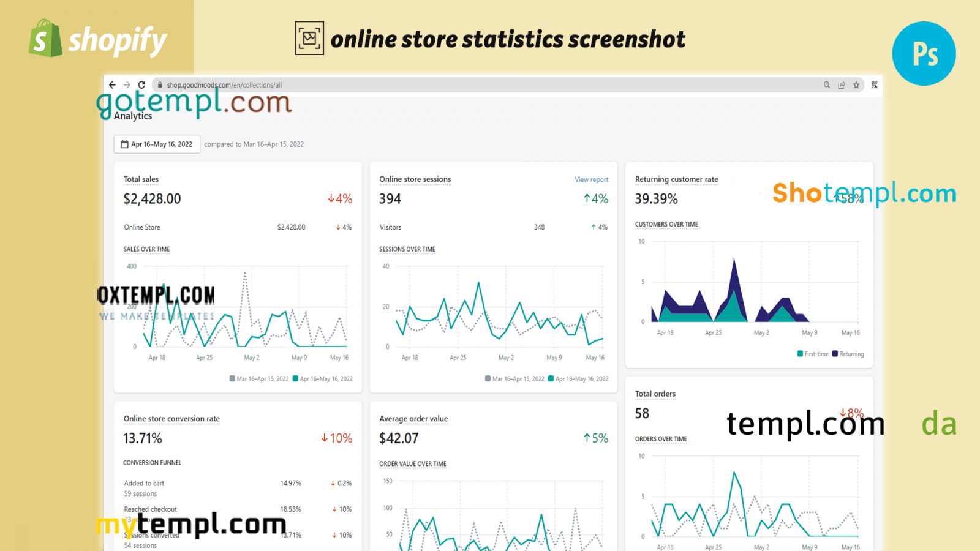This screenshot has height=551, width=980.
Task: Click the zoom magnifier icon in address bar
Action: coord(827,85)
